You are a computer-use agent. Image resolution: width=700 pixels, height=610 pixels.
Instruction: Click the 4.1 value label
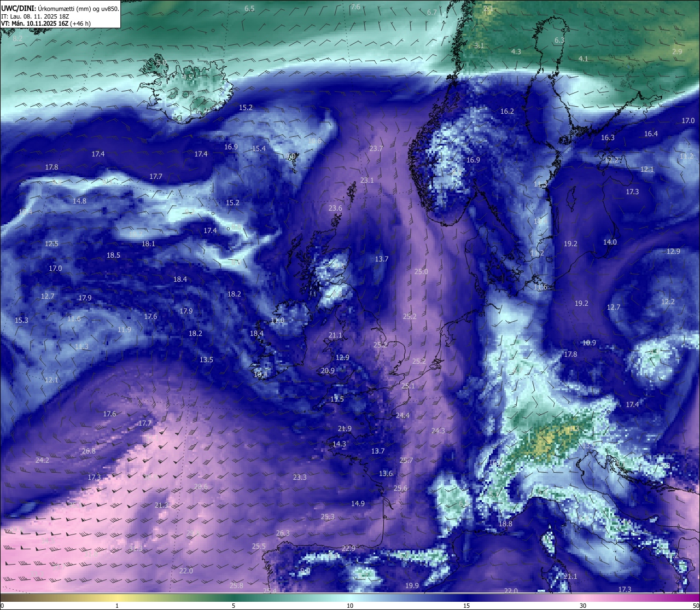click(584, 59)
